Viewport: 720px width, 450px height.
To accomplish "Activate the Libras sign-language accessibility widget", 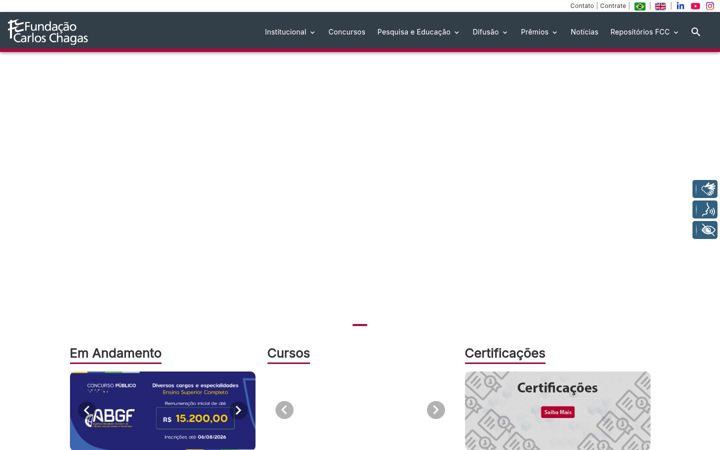I will click(705, 189).
